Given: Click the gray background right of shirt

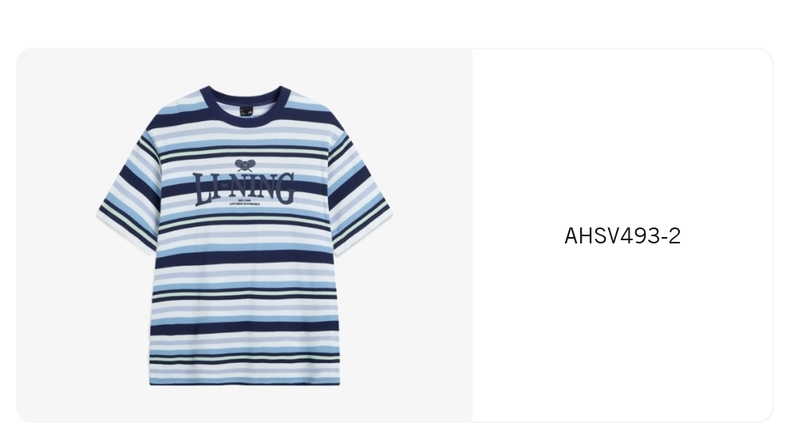Looking at the screenshot, I should (432, 236).
